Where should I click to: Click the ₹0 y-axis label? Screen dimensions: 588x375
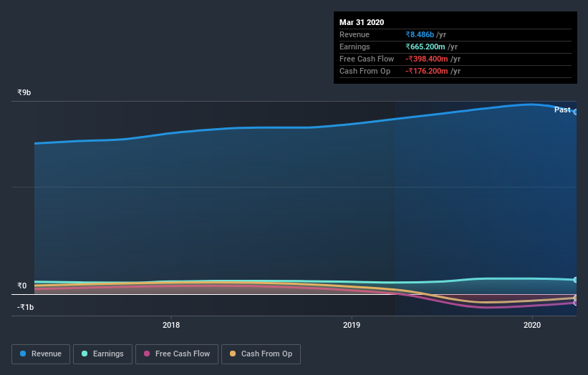tap(21, 286)
